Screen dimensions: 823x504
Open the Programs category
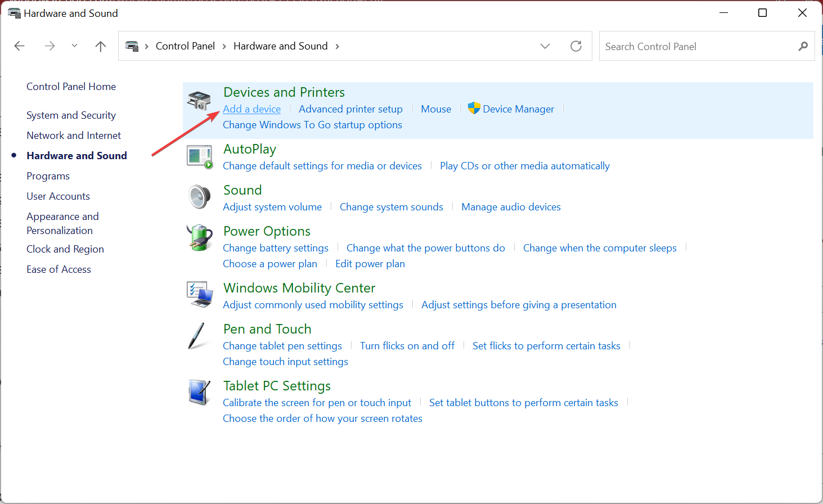point(48,176)
